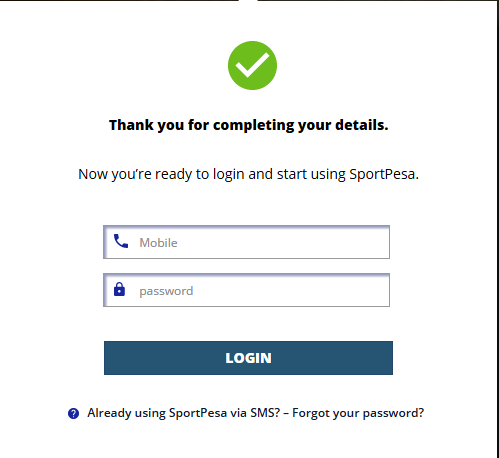Click the blue padlock icon
The width and height of the screenshot is (499, 458).
(119, 289)
